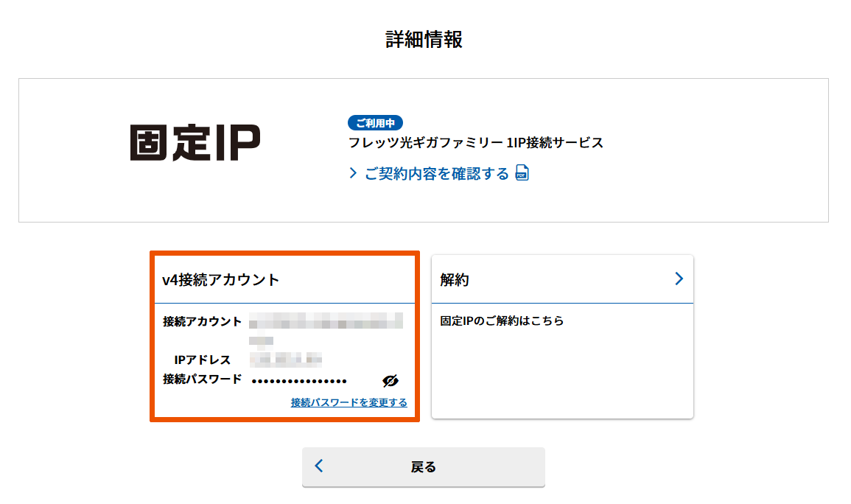Click the left chevron on 戻る
851x504 pixels.
coord(319,466)
